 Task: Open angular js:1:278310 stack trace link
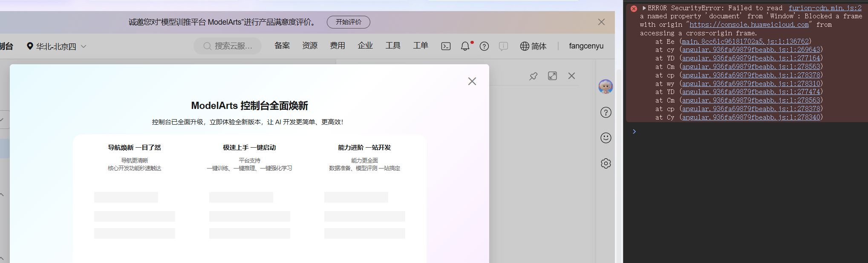click(x=751, y=84)
